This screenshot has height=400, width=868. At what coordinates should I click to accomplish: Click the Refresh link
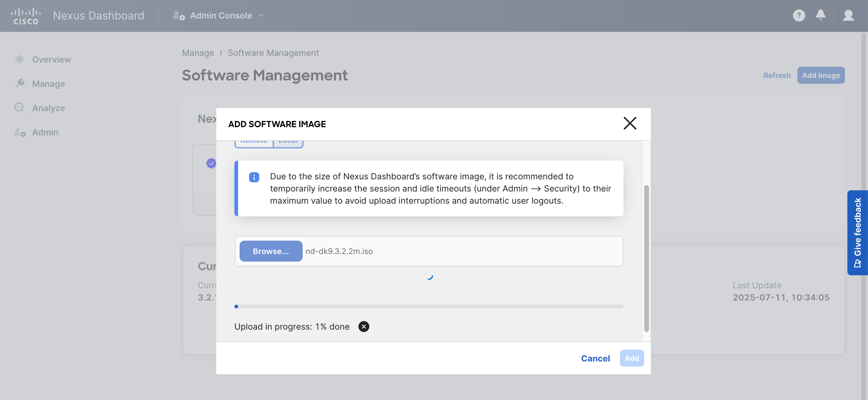click(777, 75)
